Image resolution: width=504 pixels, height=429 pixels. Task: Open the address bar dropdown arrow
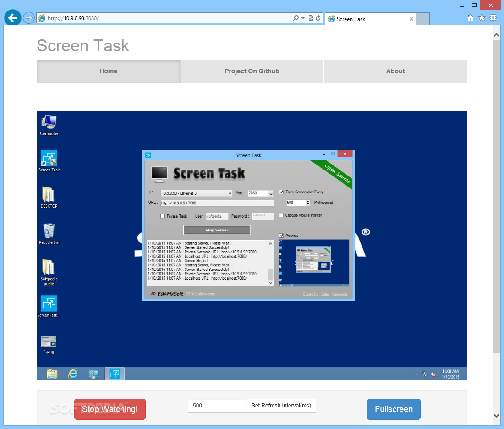click(303, 18)
